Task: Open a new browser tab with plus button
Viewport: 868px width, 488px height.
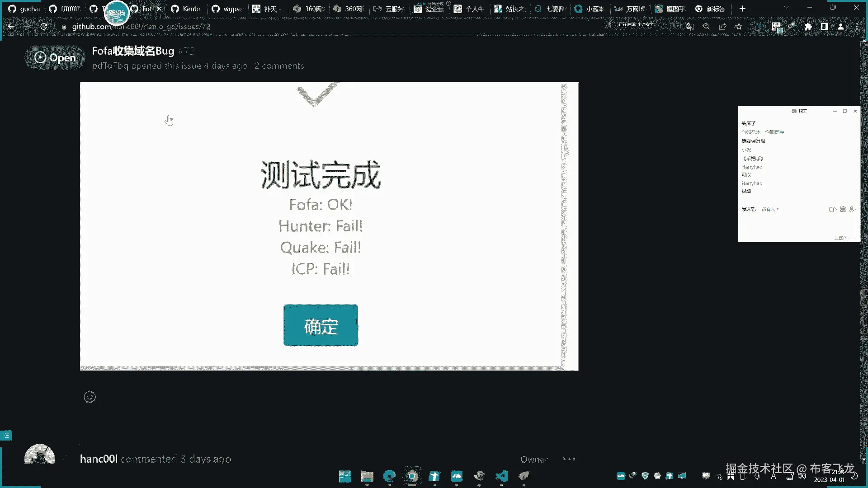Action: coord(742,9)
